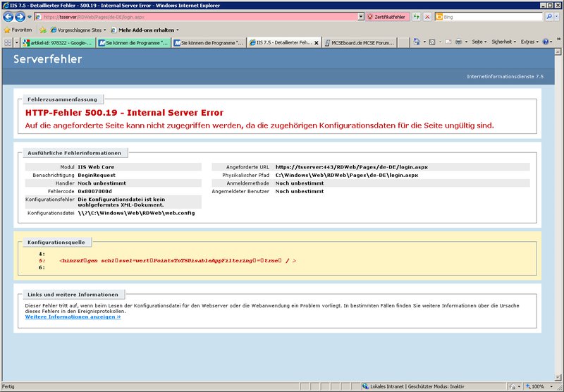Open the Favoriten favorites button
Image resolution: width=564 pixels, height=392 pixels.
click(18, 30)
